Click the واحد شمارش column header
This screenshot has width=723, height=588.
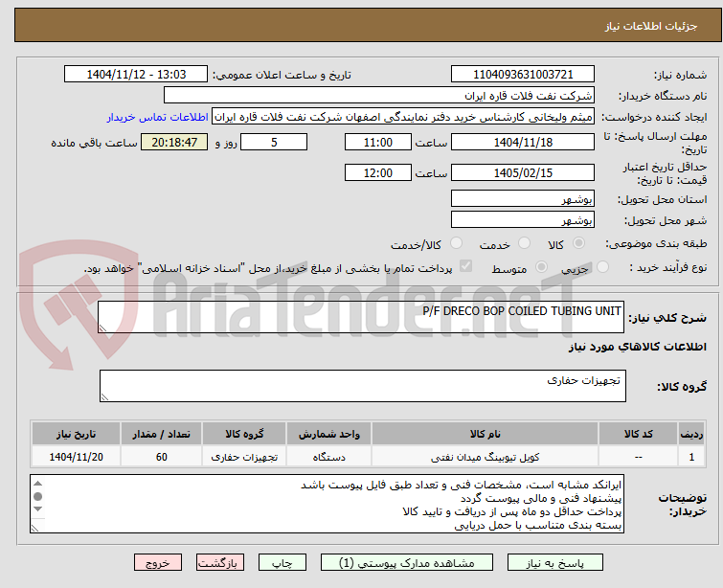pos(328,434)
